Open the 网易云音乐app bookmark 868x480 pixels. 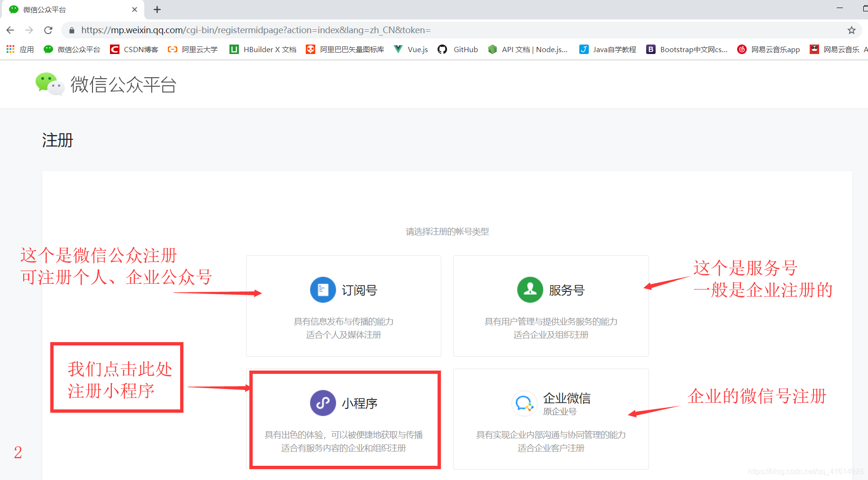point(768,49)
